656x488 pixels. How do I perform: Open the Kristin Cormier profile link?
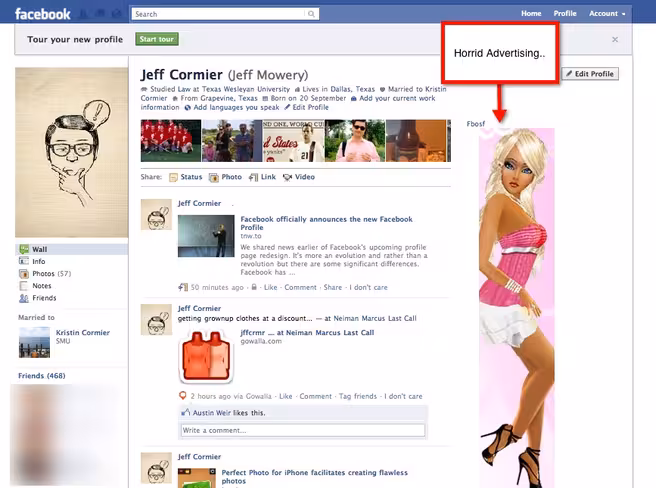click(83, 332)
